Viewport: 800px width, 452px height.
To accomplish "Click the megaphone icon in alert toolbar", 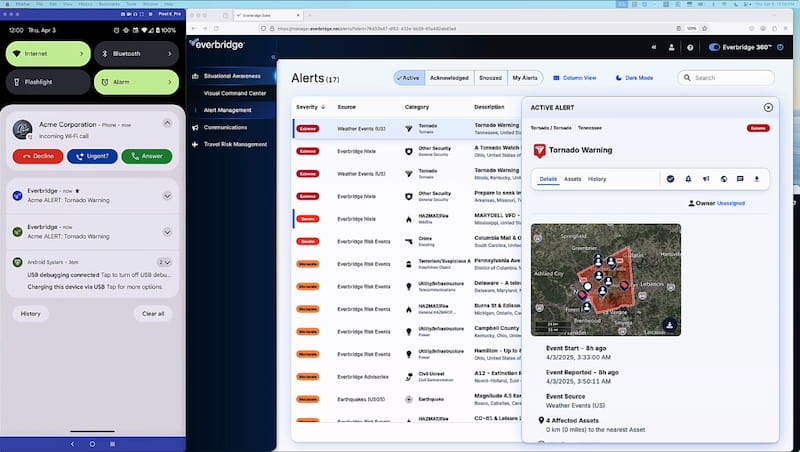I will [706, 179].
